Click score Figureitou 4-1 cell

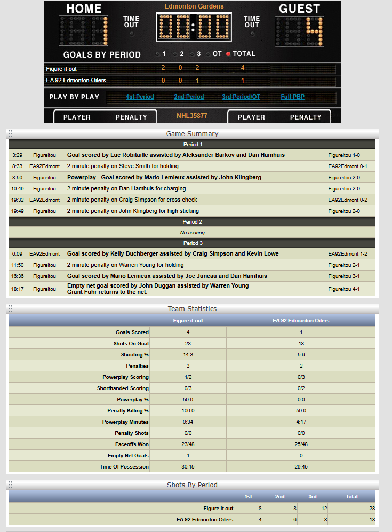click(x=350, y=289)
